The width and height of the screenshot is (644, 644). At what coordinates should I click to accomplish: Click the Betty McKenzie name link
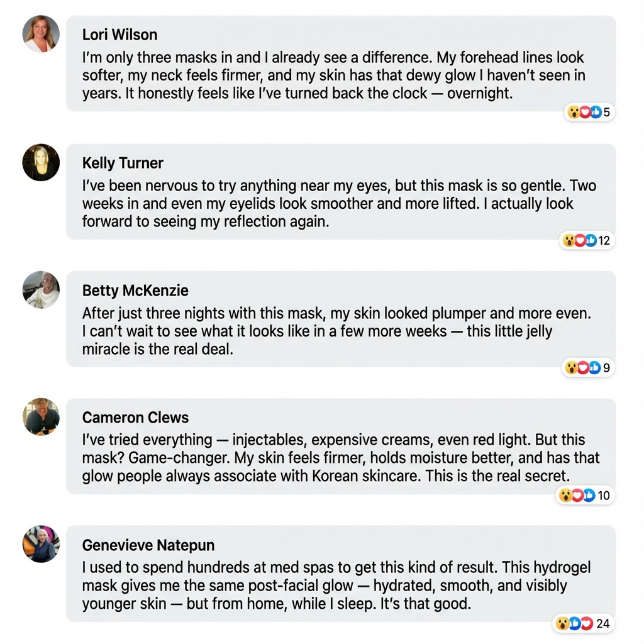135,291
